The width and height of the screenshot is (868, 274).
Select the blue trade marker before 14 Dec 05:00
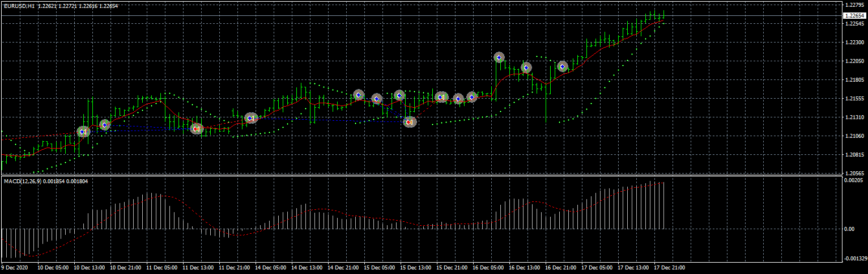point(251,118)
